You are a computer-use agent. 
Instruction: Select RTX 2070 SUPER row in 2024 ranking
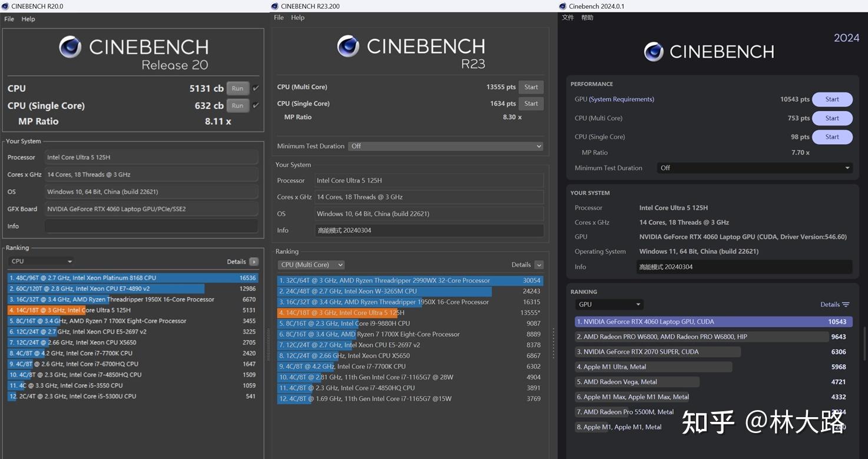pyautogui.click(x=713, y=352)
